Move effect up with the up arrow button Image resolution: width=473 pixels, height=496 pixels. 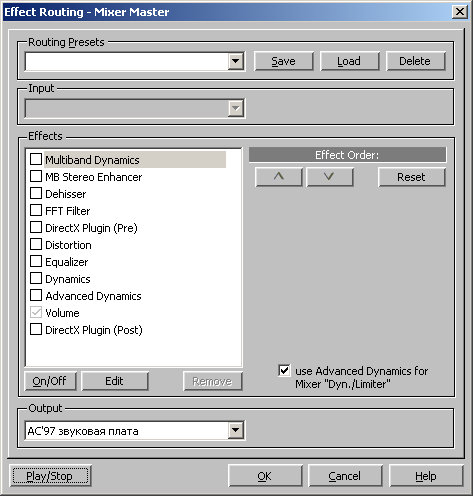(x=279, y=177)
